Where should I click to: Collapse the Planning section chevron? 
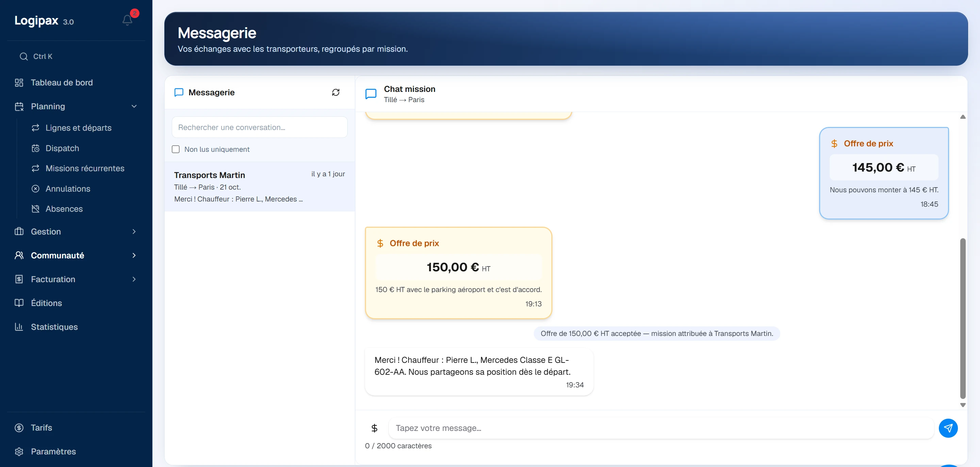tap(134, 106)
